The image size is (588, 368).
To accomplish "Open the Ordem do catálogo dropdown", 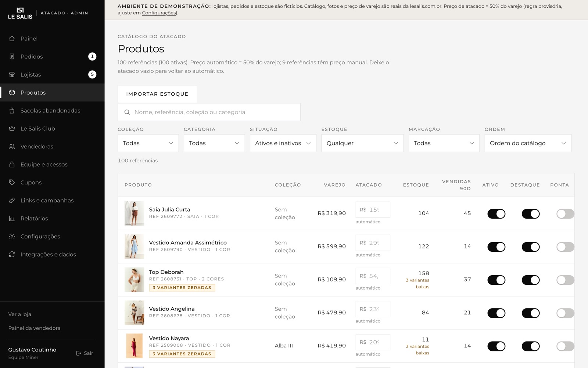I will coord(528,143).
